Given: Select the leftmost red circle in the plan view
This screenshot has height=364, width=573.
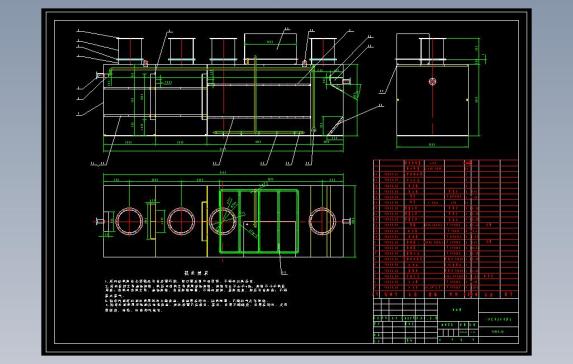Looking at the screenshot, I should click(x=129, y=221).
